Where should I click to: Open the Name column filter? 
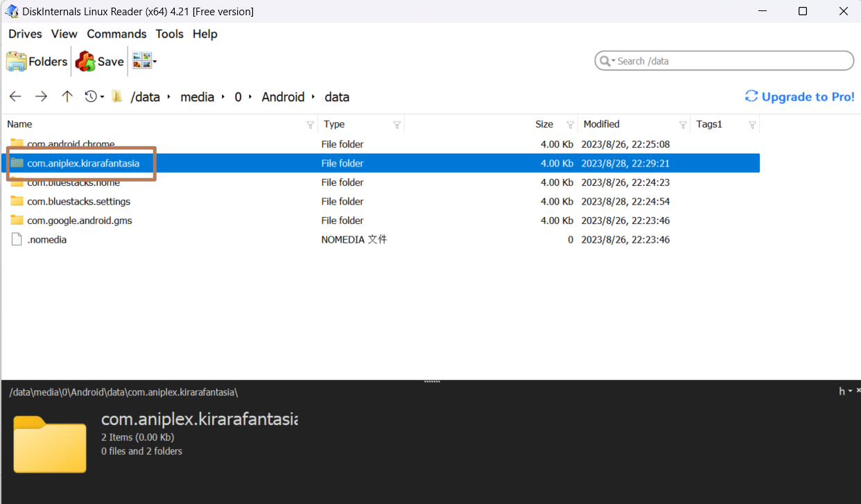[310, 125]
